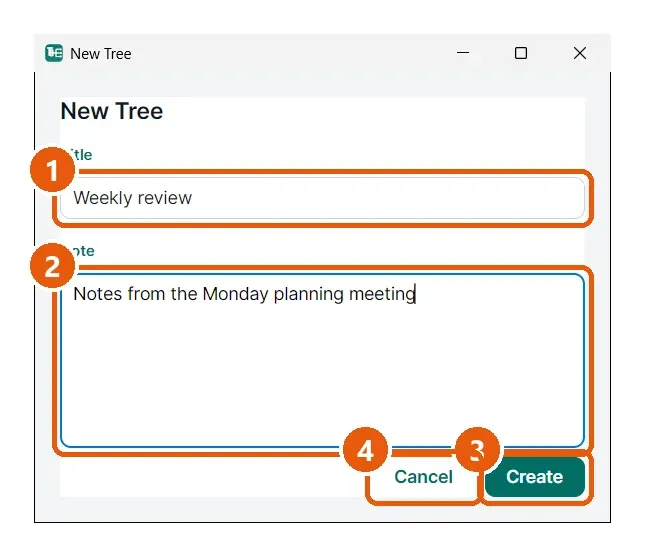Close the New Tree window
This screenshot has height=557, width=645.
pyautogui.click(x=580, y=53)
